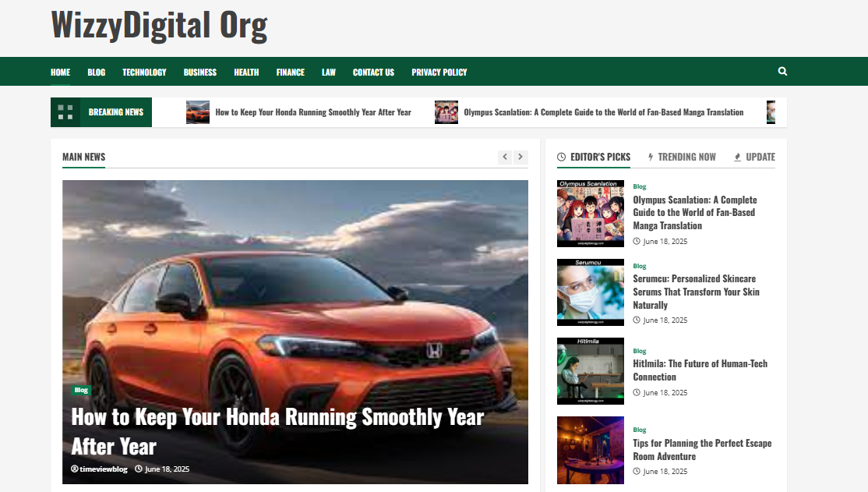The height and width of the screenshot is (492, 868).
Task: Switch to the Trending Now tab
Action: coord(682,157)
